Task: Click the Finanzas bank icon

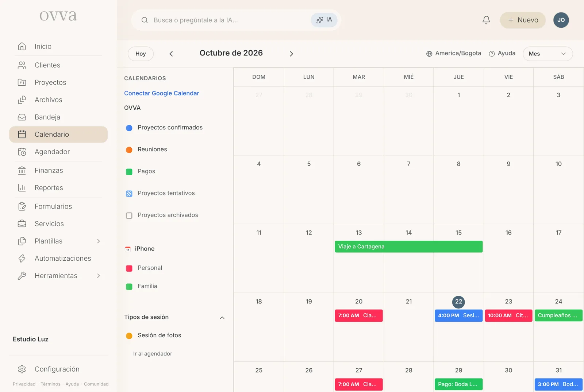Action: pyautogui.click(x=22, y=170)
